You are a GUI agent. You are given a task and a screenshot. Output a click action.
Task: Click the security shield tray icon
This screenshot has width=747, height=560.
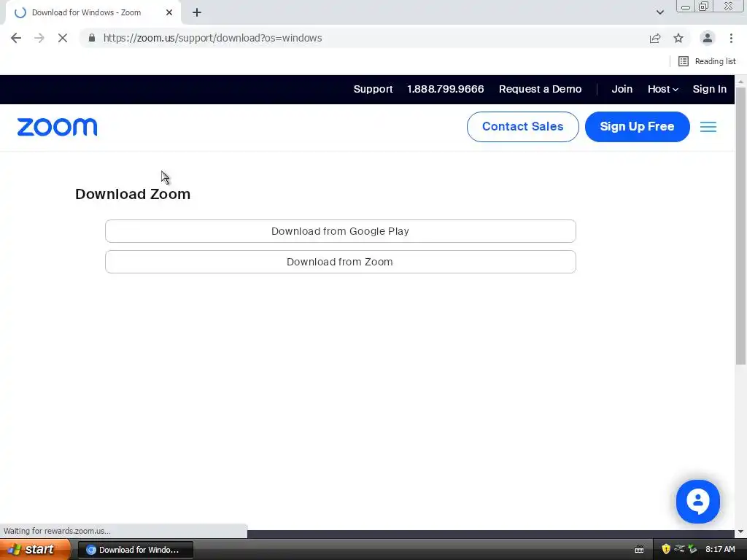pyautogui.click(x=666, y=549)
